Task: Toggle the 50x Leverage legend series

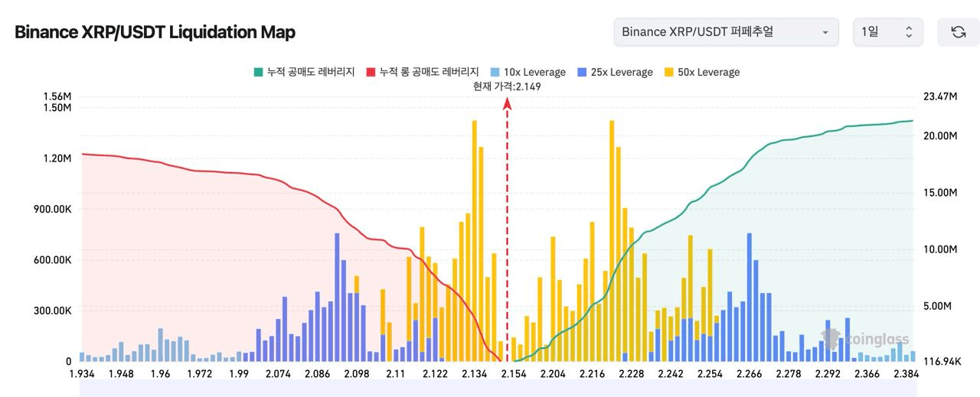Action: click(702, 72)
